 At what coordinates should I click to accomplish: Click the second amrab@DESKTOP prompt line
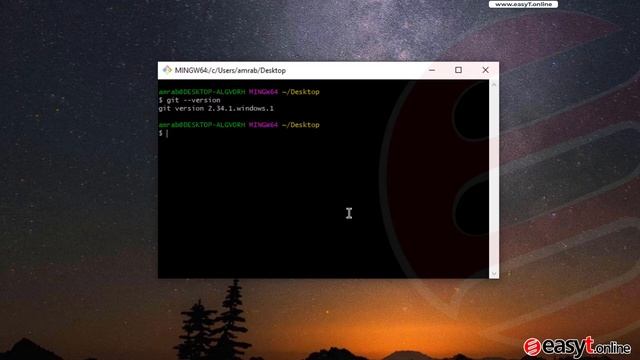click(239, 125)
